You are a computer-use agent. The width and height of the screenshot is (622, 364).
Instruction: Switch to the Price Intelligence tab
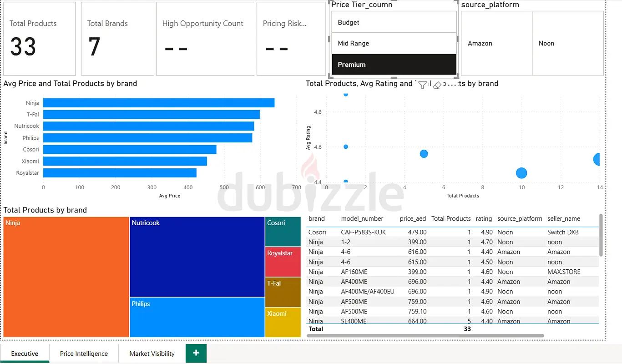coord(84,354)
